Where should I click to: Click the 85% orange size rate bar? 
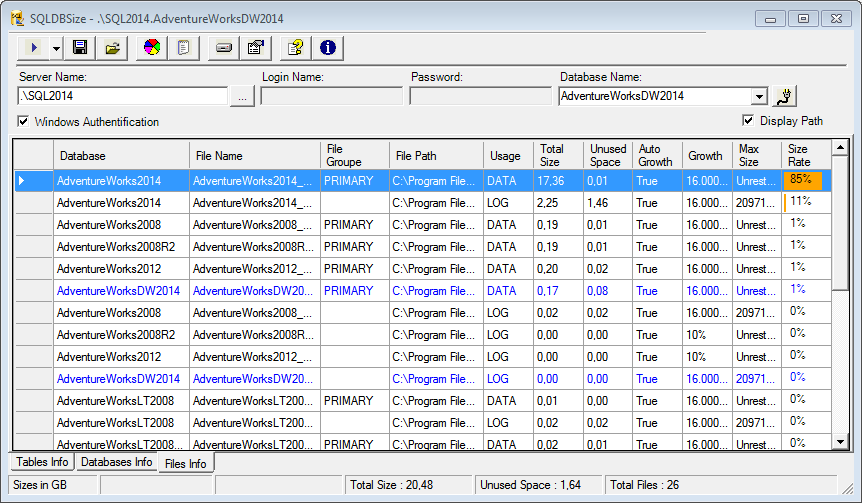(803, 180)
